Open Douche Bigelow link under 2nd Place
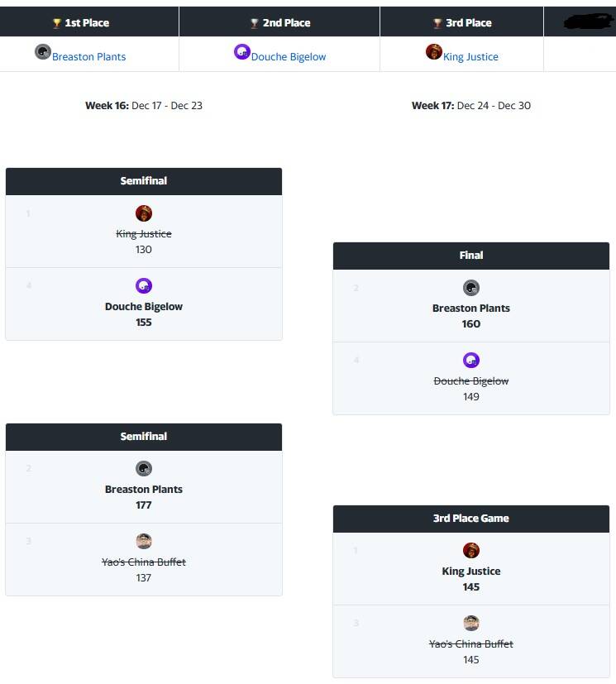Image resolution: width=616 pixels, height=684 pixels. (x=289, y=57)
